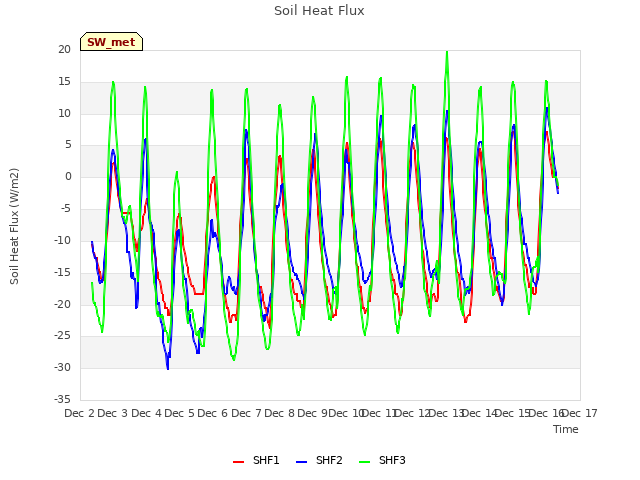The width and height of the screenshot is (640, 480).
Task: Click the Soil Heat Flux chart title
Action: click(x=319, y=11)
